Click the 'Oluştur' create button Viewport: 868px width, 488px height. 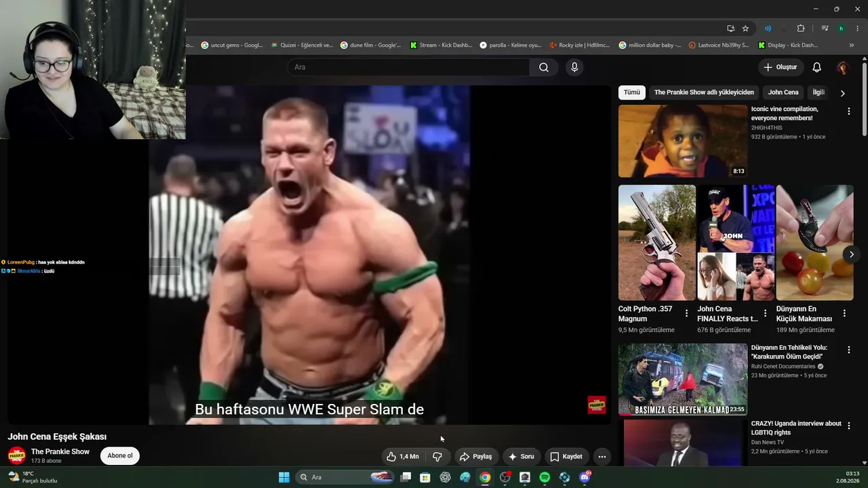[781, 67]
